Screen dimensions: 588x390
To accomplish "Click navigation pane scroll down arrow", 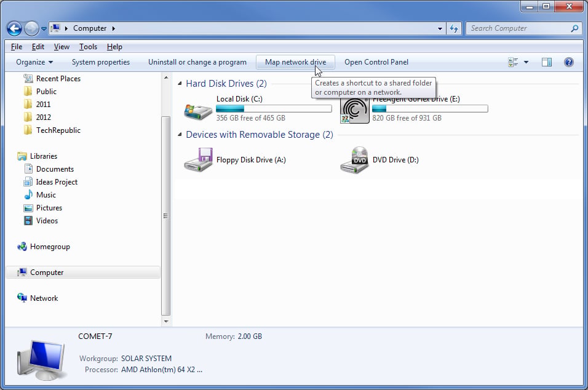I will click(166, 321).
